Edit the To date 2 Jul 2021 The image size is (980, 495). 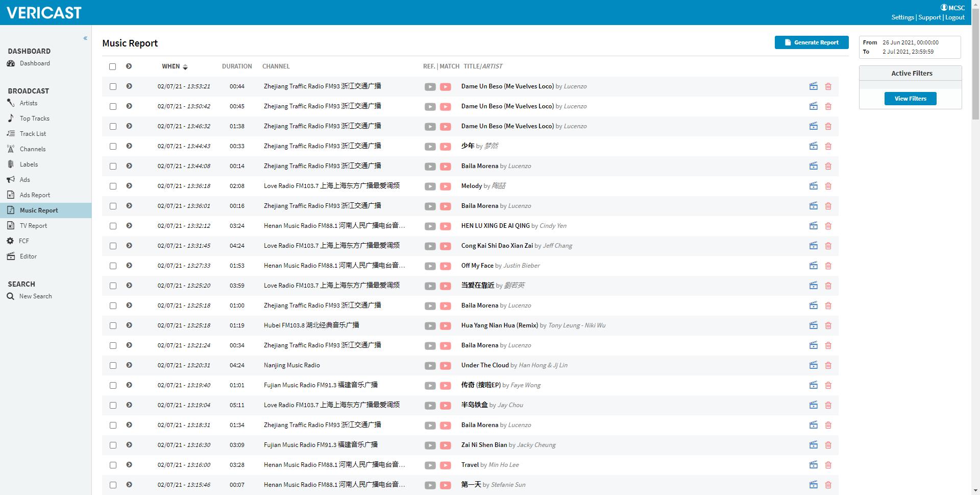908,52
